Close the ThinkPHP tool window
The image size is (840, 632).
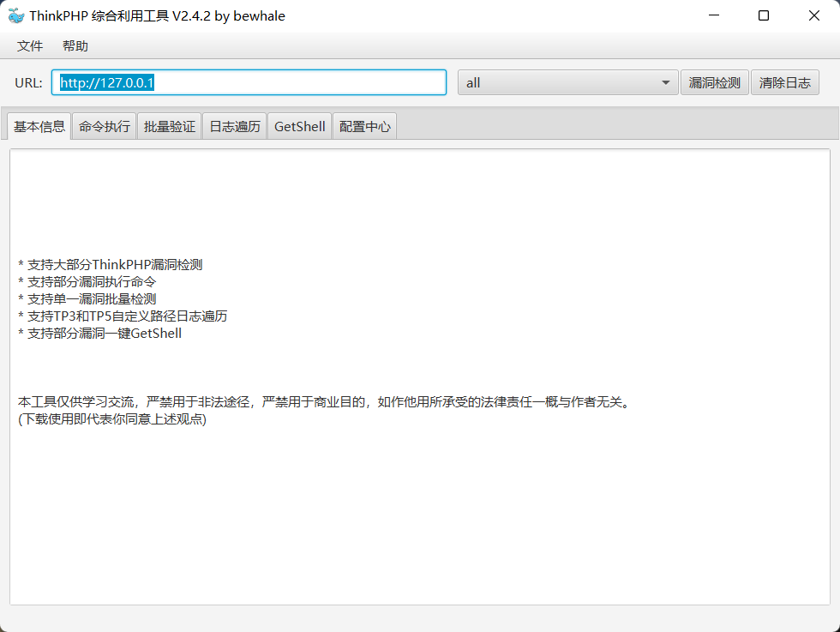814,15
